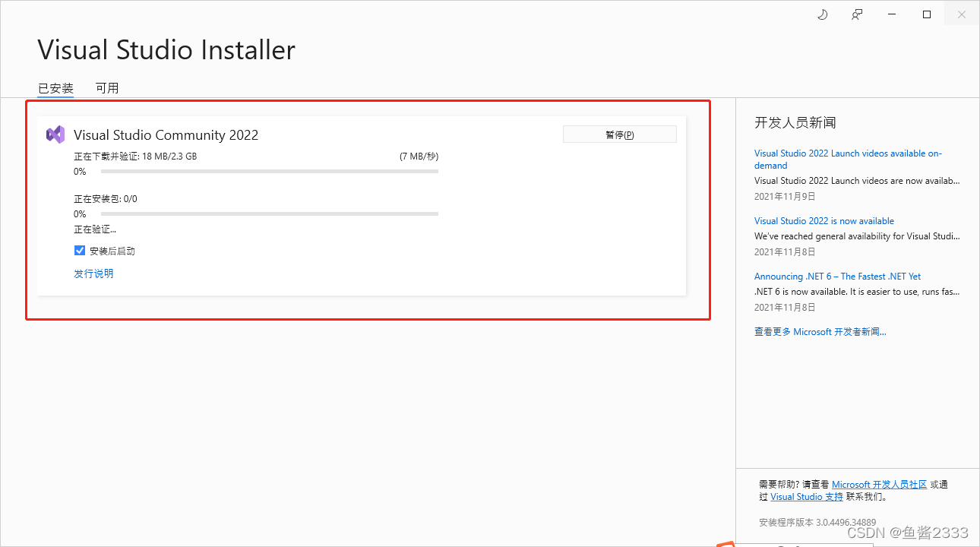Minimize the Visual Studio Installer window
Screen dimensions: 980x547
pos(892,14)
